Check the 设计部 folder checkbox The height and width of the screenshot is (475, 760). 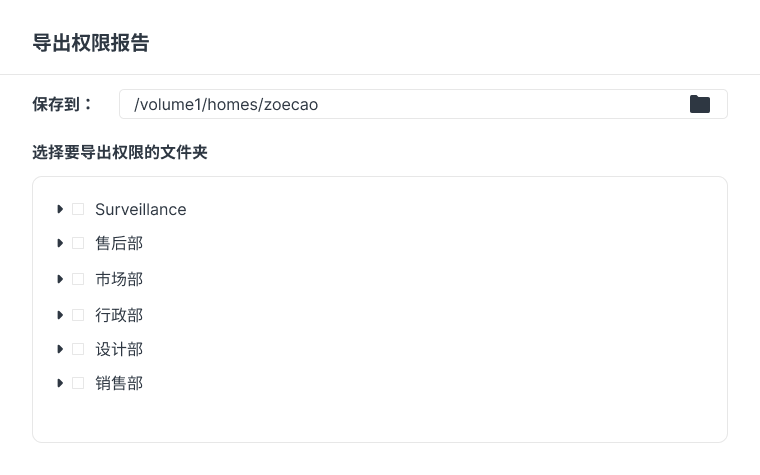(78, 349)
